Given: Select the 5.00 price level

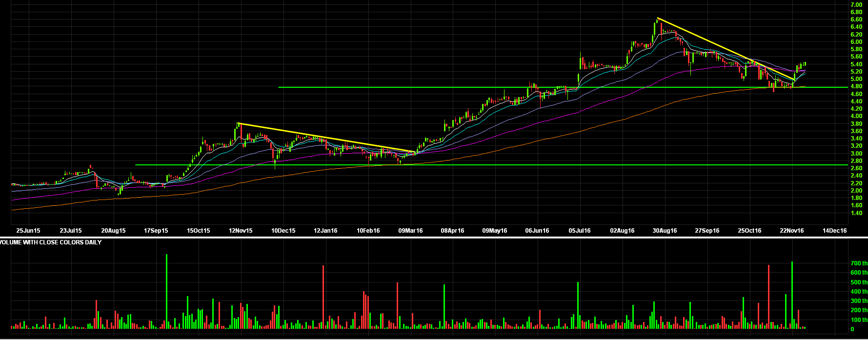Looking at the screenshot, I should pos(856,79).
